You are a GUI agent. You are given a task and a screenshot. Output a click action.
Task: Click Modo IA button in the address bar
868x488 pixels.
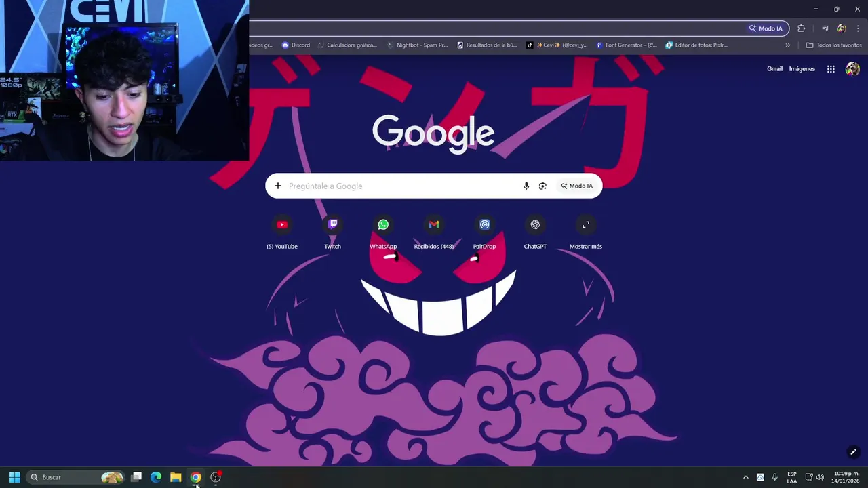point(766,28)
